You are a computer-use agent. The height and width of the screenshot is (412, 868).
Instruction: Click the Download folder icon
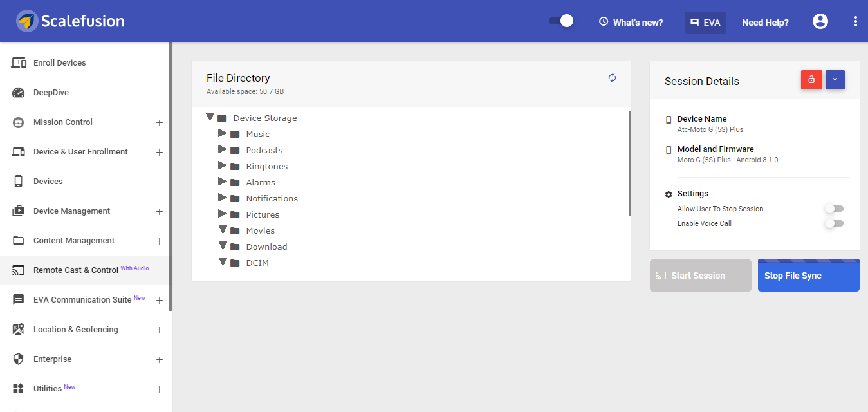[x=235, y=247]
